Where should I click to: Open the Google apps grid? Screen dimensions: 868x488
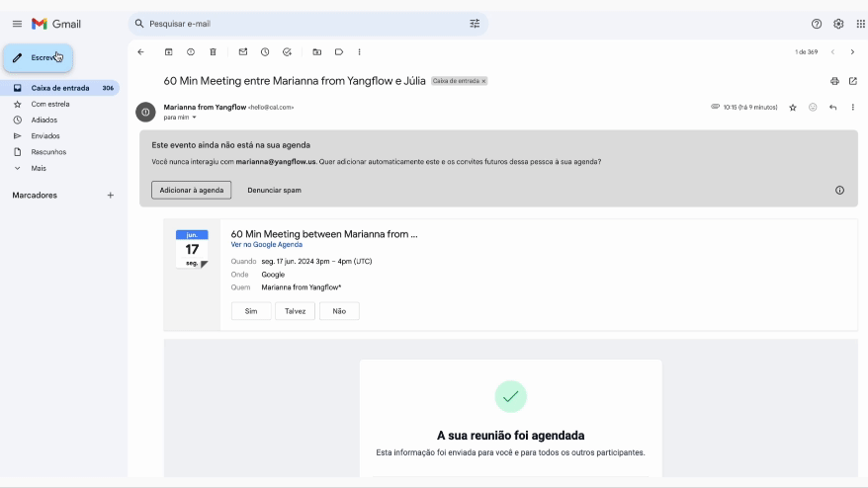pyautogui.click(x=860, y=24)
